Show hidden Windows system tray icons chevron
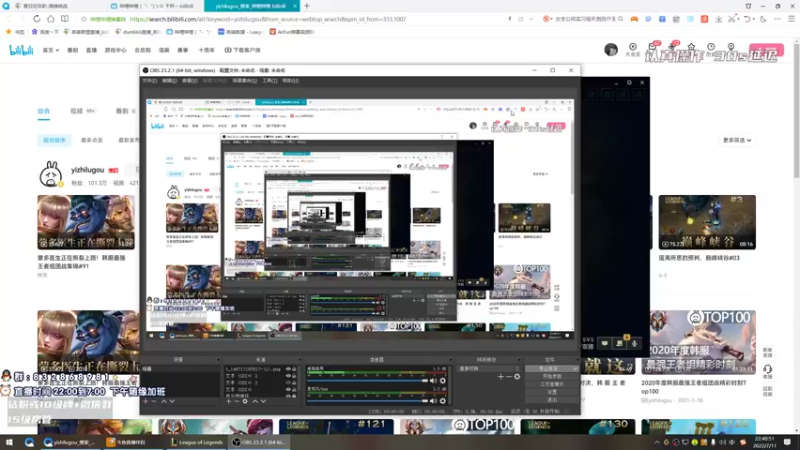800x450 pixels. [657, 442]
